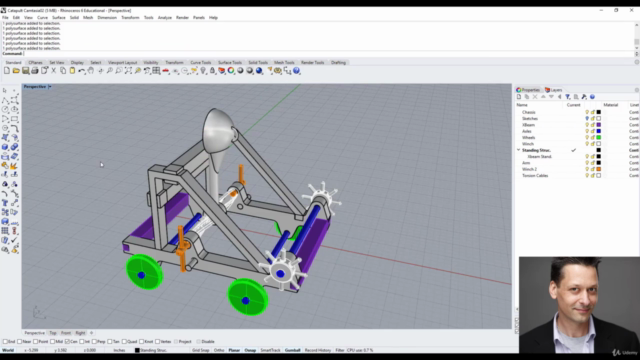Open the Transform menu
Image resolution: width=640 pixels, height=360 pixels.
(130, 18)
